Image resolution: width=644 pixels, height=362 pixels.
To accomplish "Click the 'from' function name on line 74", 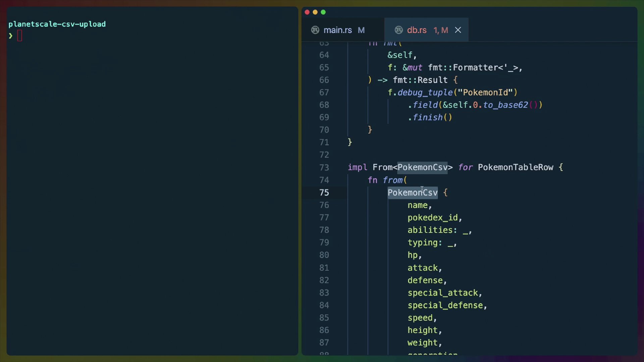I will click(x=392, y=180).
